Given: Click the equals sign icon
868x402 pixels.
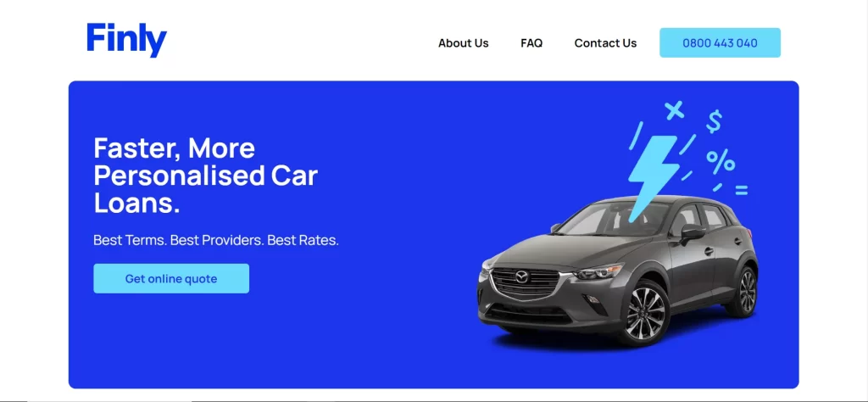Looking at the screenshot, I should (741, 191).
